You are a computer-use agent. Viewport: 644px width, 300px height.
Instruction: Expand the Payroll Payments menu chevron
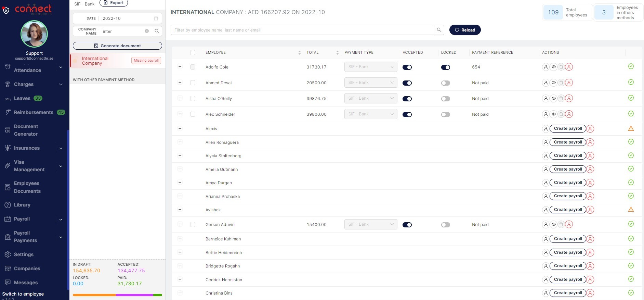pos(61,237)
